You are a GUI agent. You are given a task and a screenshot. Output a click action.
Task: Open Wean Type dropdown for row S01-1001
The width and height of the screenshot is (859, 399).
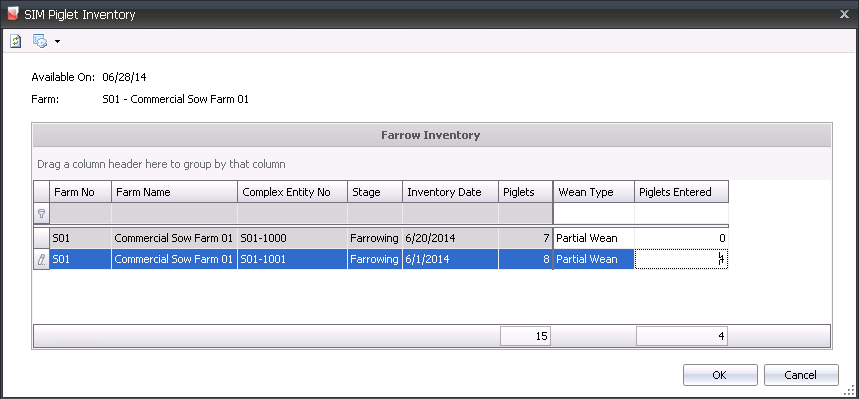(594, 259)
